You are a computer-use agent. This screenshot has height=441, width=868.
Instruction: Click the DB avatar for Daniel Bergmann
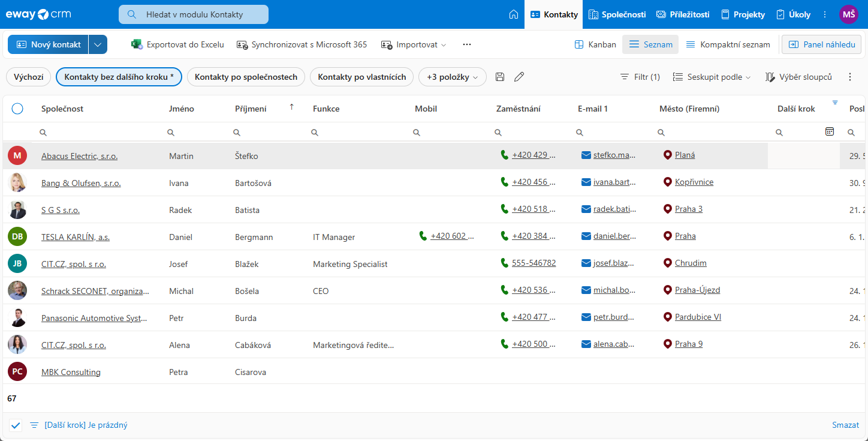coord(17,236)
